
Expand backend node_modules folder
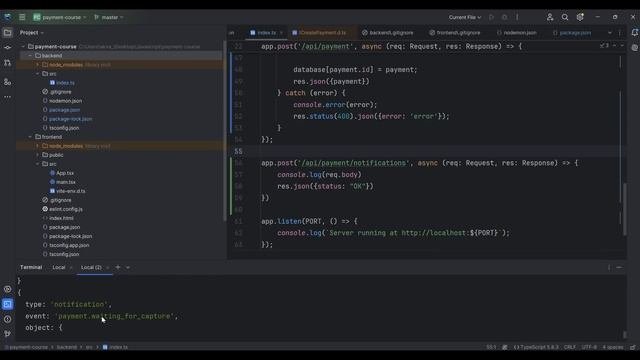38,64
